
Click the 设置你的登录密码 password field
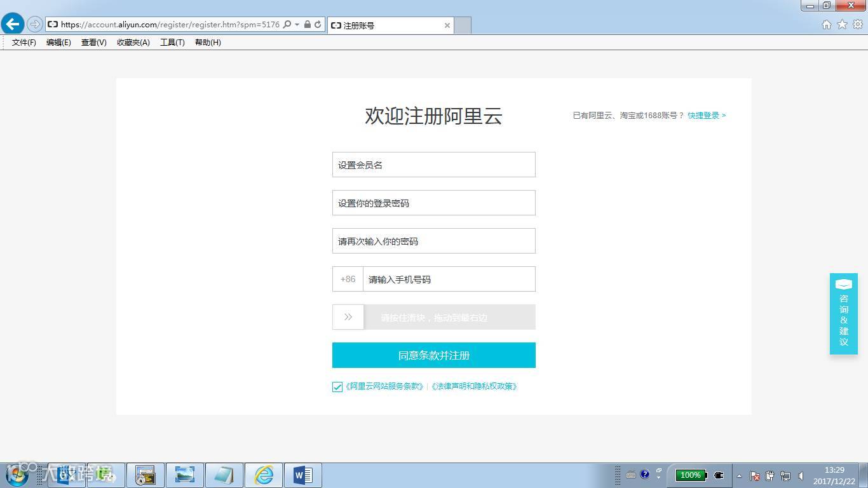(434, 203)
